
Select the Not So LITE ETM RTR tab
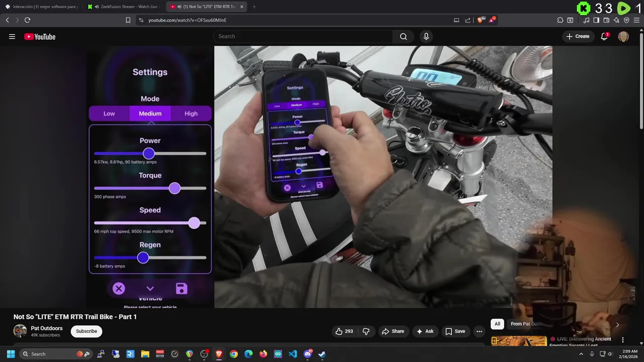pos(205,7)
